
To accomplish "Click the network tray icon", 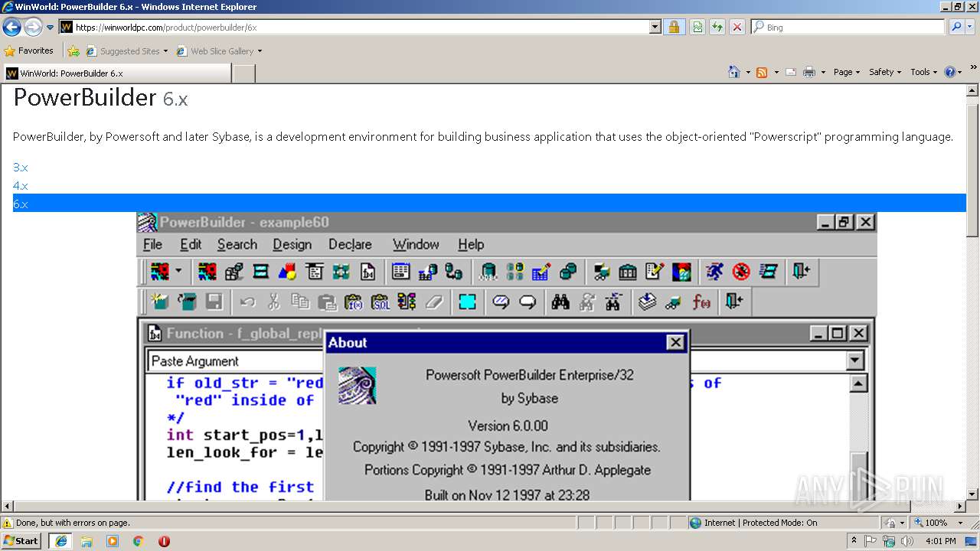I will 889,541.
